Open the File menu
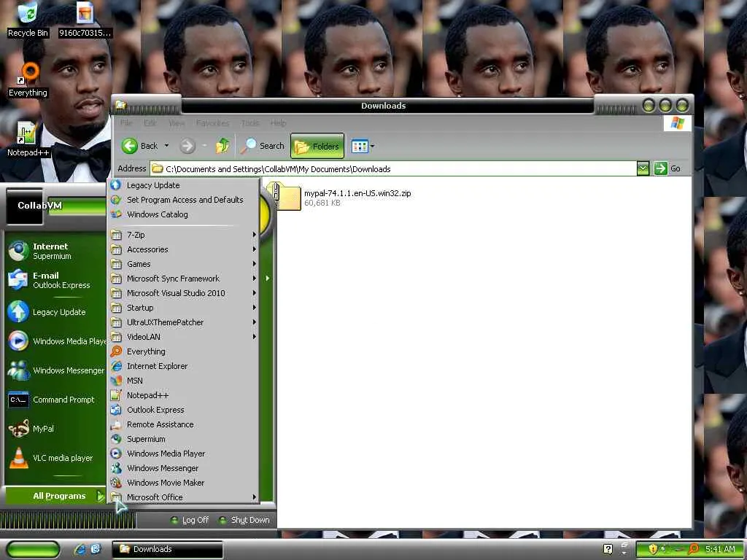The height and width of the screenshot is (560, 747). pyautogui.click(x=126, y=122)
